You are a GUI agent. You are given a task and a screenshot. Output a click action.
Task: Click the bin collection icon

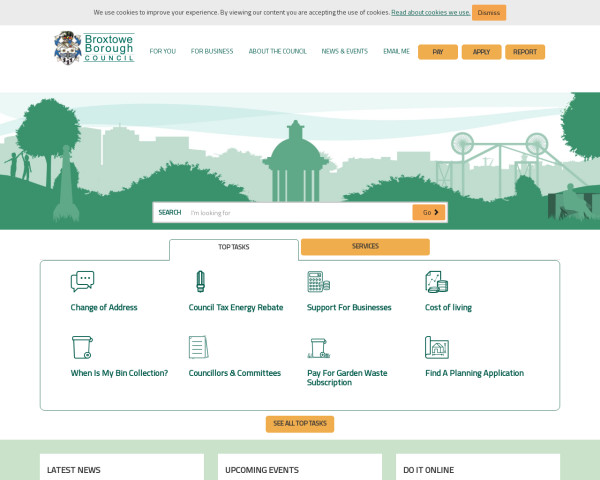[82, 347]
